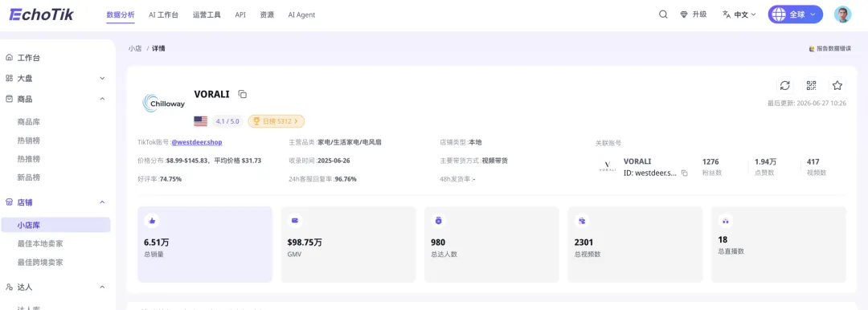Go to 小店 breadcrumb

pos(135,49)
